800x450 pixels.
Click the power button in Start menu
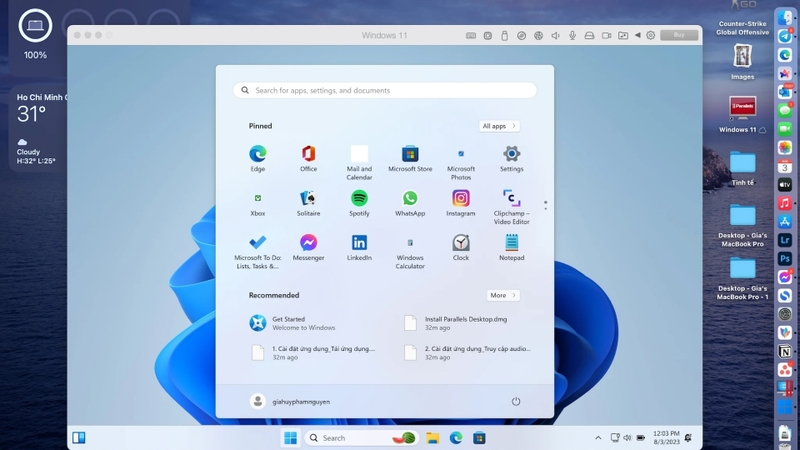516,402
